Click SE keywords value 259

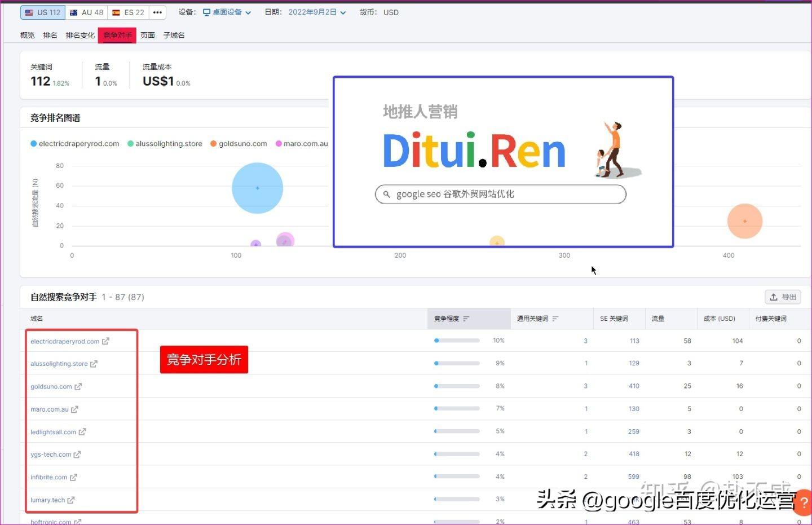point(634,432)
